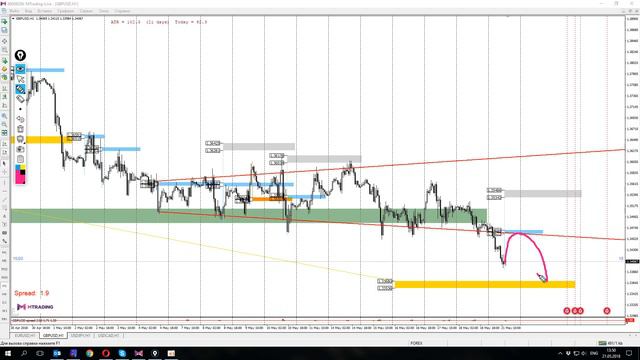The height and width of the screenshot is (360, 640).
Task: Click the taskbar search magnifier
Action: click(x=24, y=353)
